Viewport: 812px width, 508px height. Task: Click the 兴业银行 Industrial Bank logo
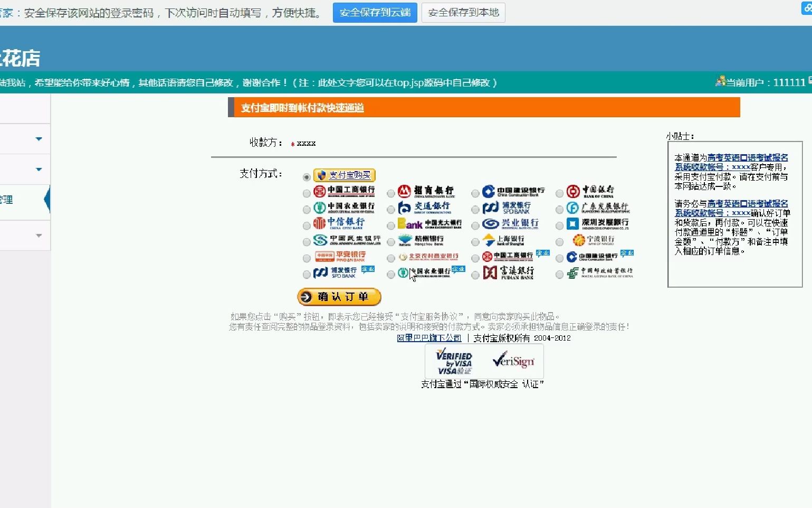pyautogui.click(x=511, y=224)
